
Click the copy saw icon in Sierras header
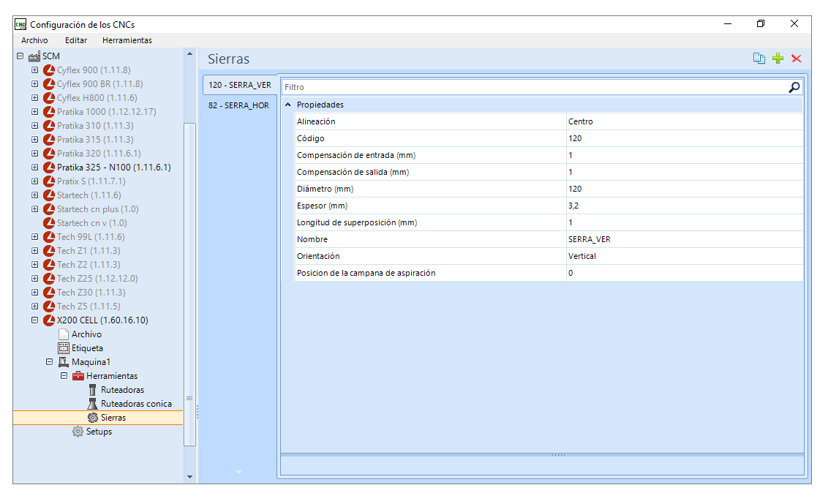[759, 59]
